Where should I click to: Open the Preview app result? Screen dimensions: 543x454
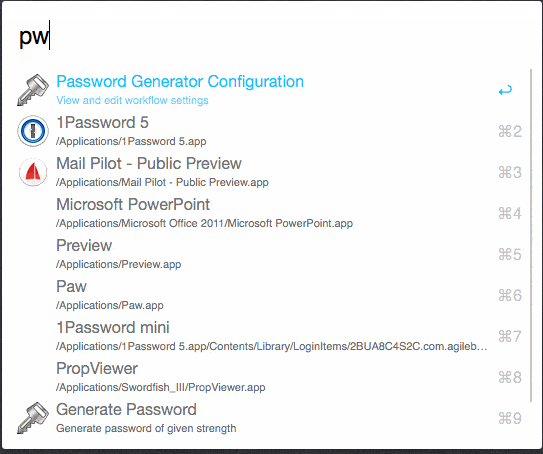270,254
